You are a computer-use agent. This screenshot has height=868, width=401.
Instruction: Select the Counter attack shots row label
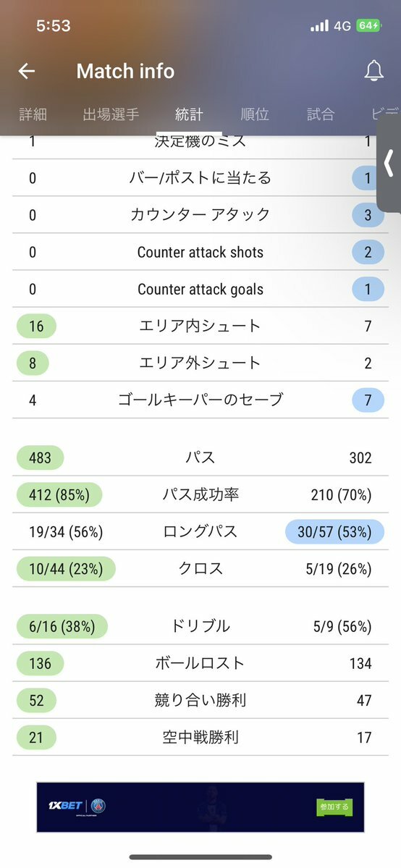tap(200, 253)
